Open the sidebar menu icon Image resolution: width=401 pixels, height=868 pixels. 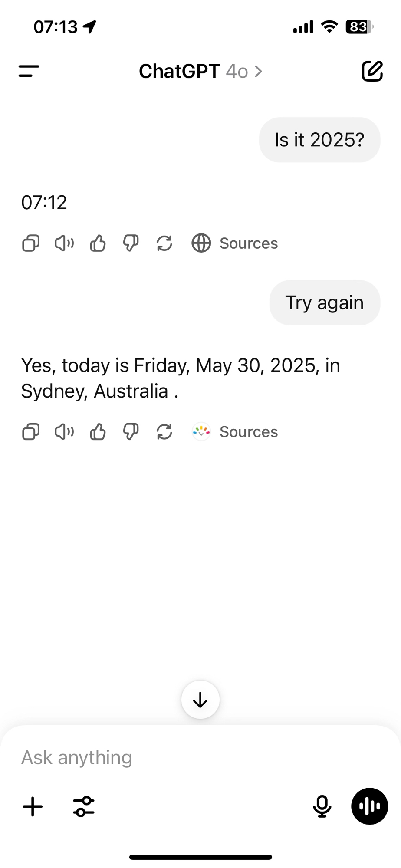click(x=29, y=71)
